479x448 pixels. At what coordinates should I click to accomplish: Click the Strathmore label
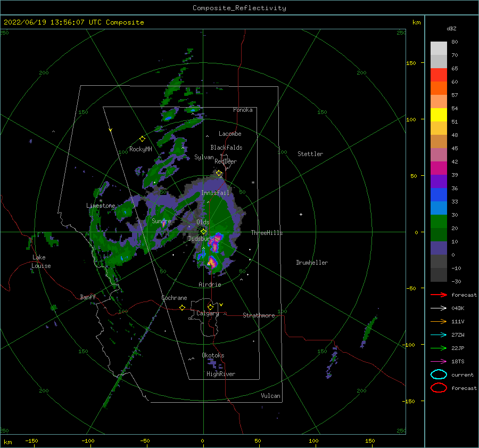pyautogui.click(x=259, y=315)
